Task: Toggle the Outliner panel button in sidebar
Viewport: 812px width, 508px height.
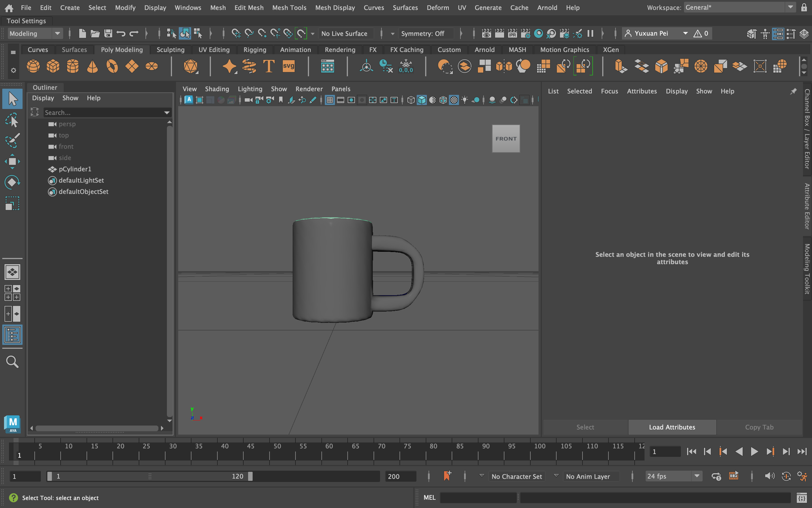Action: (x=12, y=335)
